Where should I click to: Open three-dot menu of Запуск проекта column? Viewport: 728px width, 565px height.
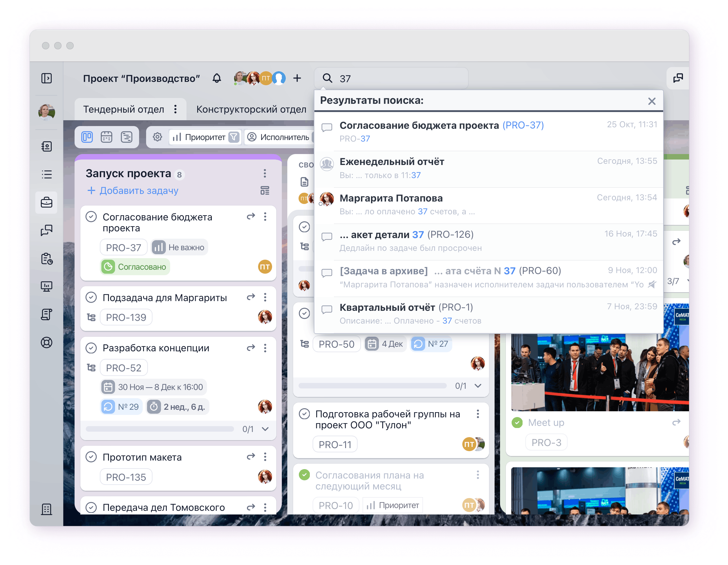point(265,173)
